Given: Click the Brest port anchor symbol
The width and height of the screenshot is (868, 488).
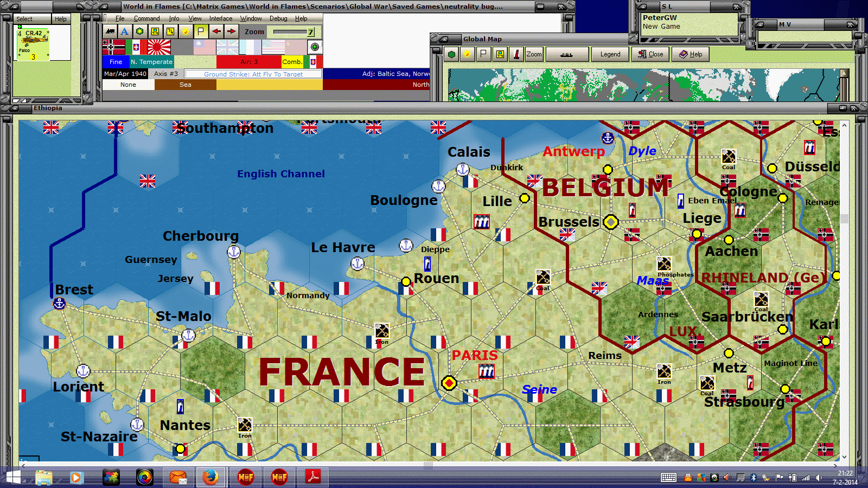Looking at the screenshot, I should coord(59,304).
